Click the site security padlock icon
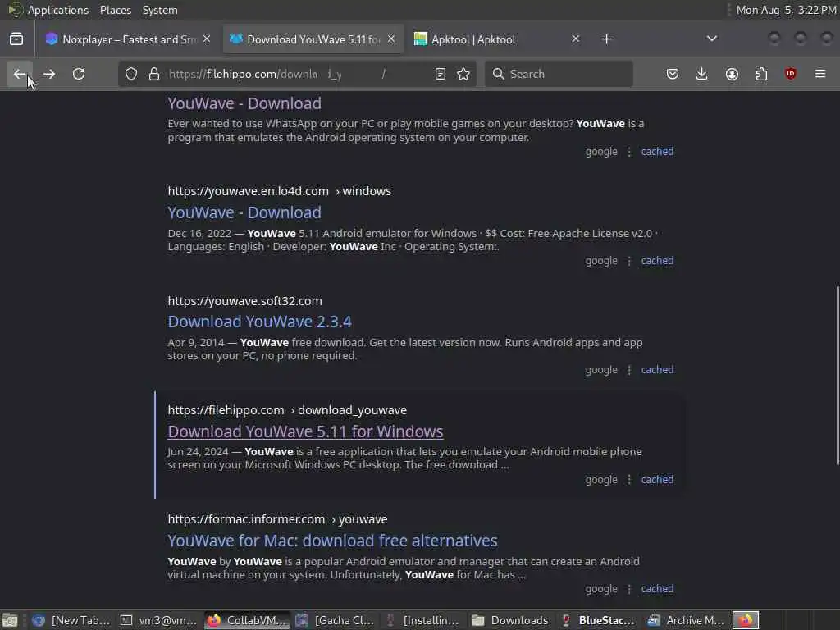This screenshot has width=840, height=630. point(154,74)
